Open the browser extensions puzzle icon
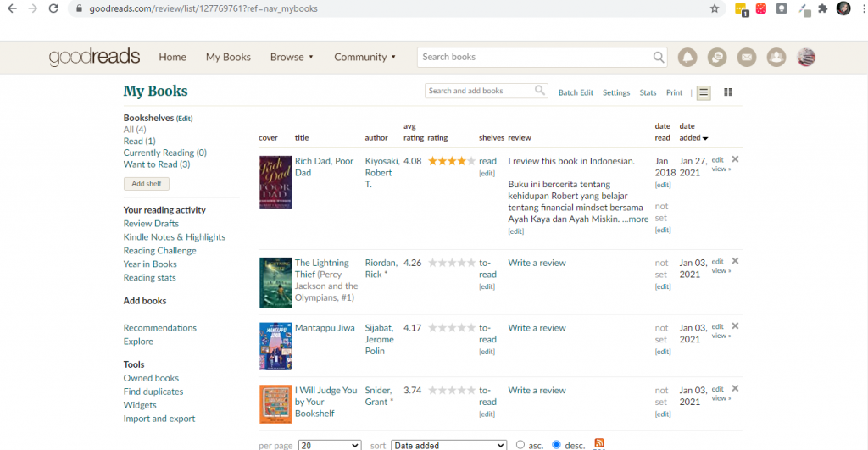 tap(822, 8)
